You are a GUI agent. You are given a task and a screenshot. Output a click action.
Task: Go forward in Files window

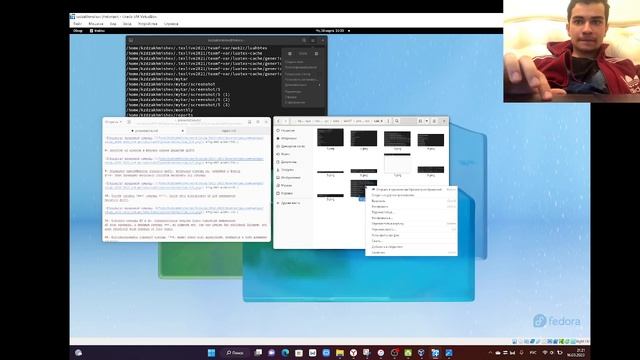286,121
